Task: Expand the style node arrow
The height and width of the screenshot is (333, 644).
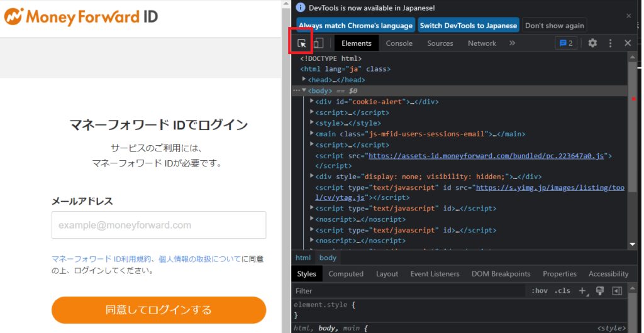Action: (x=312, y=123)
